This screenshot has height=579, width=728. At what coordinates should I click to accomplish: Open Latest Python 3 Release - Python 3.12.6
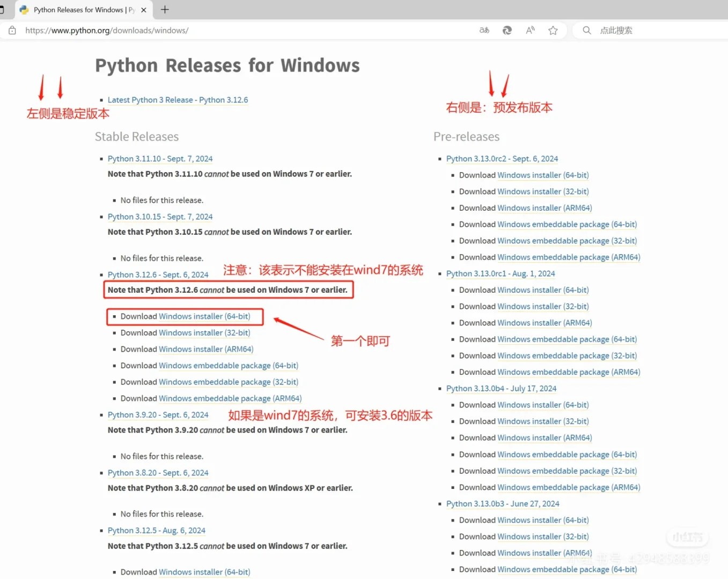(178, 100)
